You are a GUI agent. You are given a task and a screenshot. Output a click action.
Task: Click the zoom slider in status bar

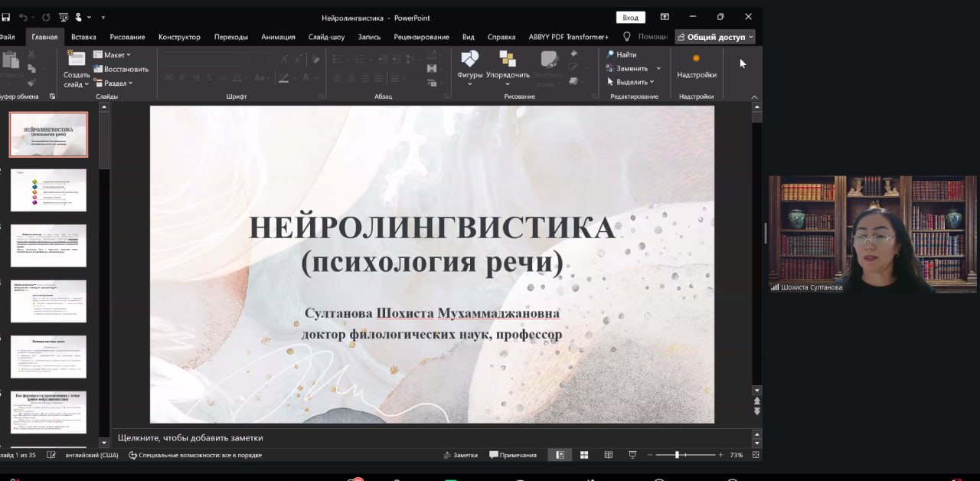tap(678, 455)
